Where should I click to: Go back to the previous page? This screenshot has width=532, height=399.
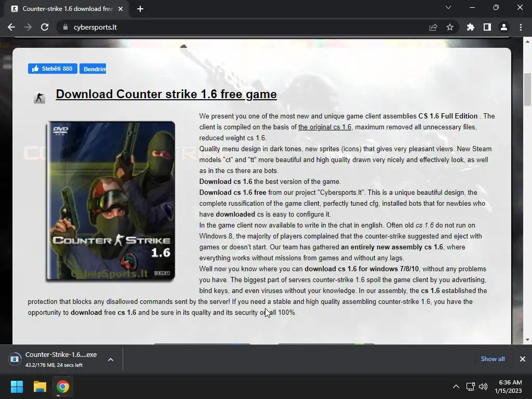point(11,27)
